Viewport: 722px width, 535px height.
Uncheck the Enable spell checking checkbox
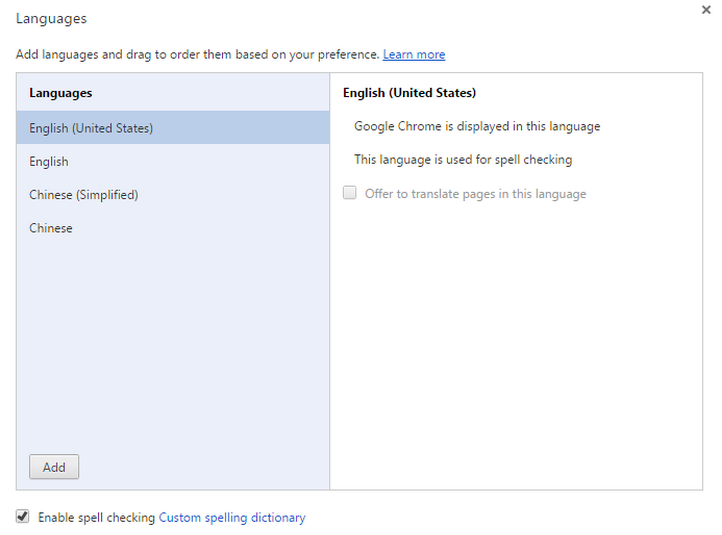pos(22,517)
